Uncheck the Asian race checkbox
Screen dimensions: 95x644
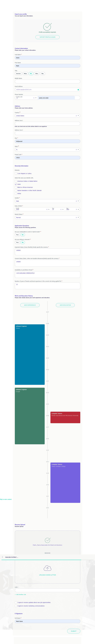16,184
